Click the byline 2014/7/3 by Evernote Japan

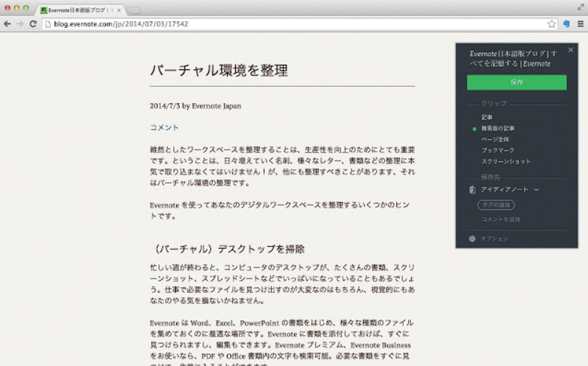click(x=195, y=106)
